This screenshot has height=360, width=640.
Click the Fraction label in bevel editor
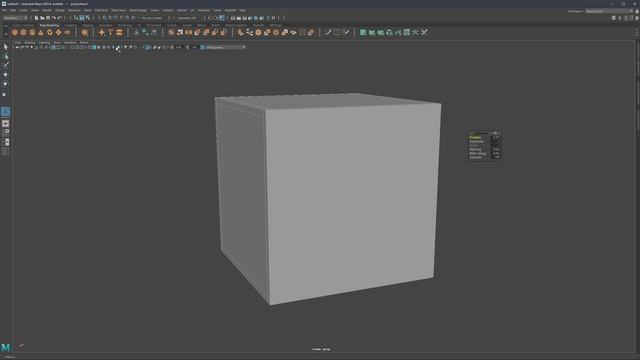[475, 138]
